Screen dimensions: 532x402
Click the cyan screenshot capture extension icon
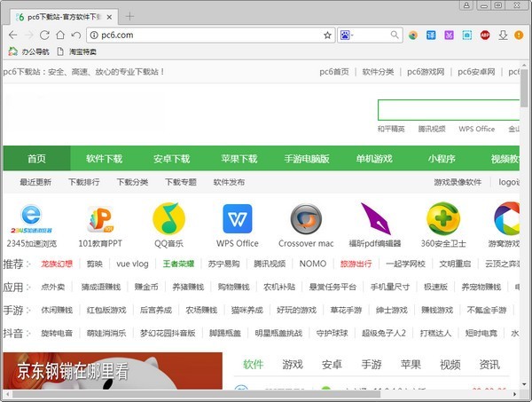pos(467,35)
